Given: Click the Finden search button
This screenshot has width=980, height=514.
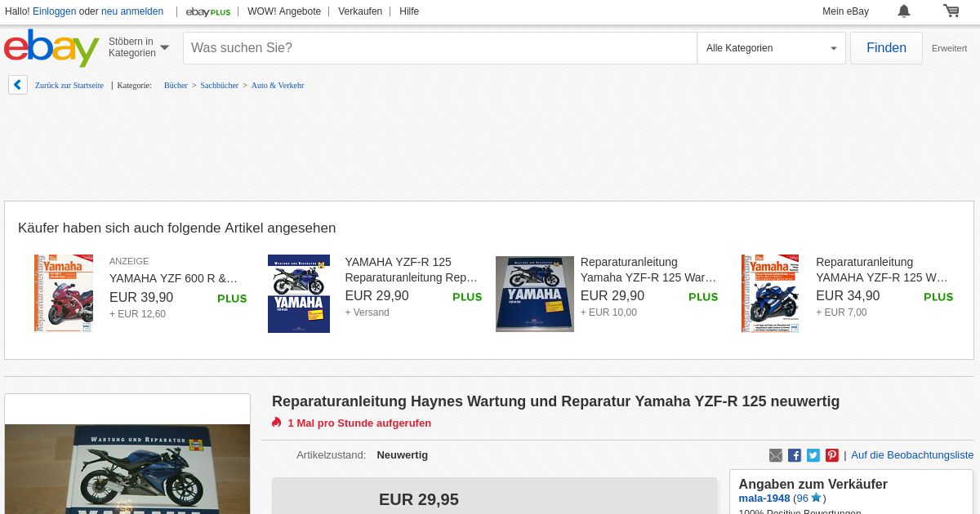Looking at the screenshot, I should click(x=886, y=48).
